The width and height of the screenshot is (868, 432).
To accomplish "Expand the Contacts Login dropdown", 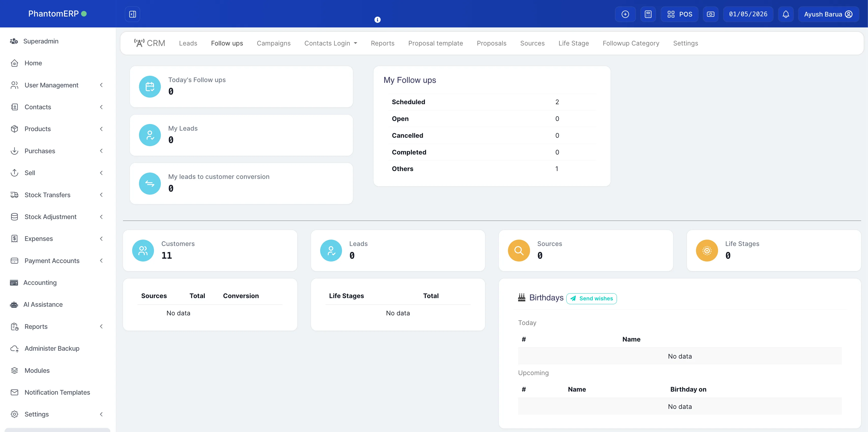I will point(331,43).
